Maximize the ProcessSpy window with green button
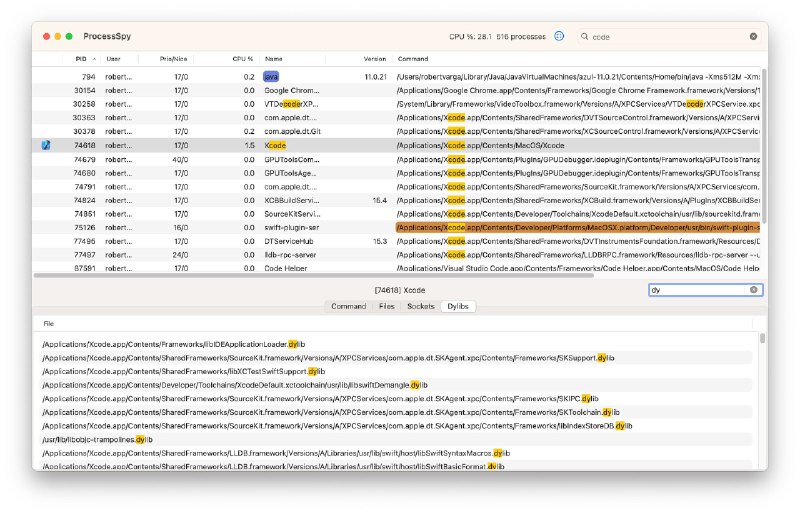The width and height of the screenshot is (800, 513). [69, 36]
